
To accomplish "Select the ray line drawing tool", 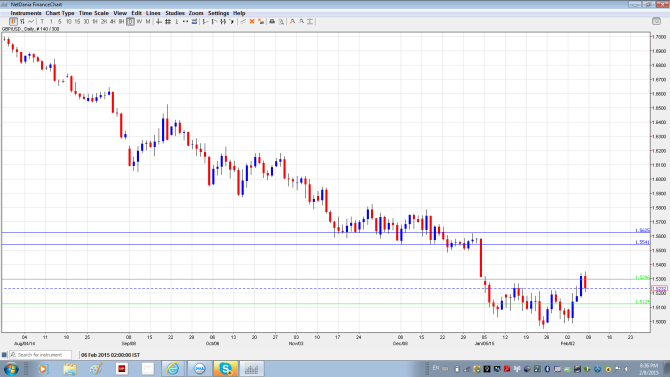I will [x=214, y=21].
